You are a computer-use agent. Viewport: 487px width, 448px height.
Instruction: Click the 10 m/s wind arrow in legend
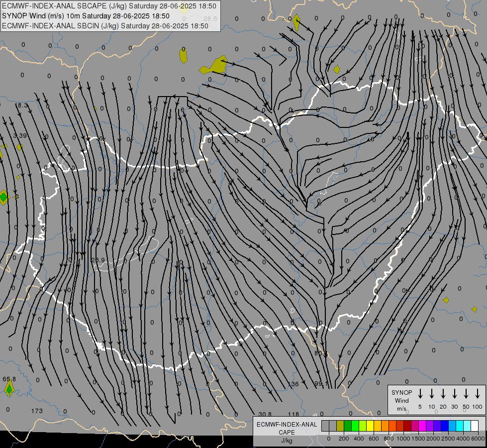432,394
